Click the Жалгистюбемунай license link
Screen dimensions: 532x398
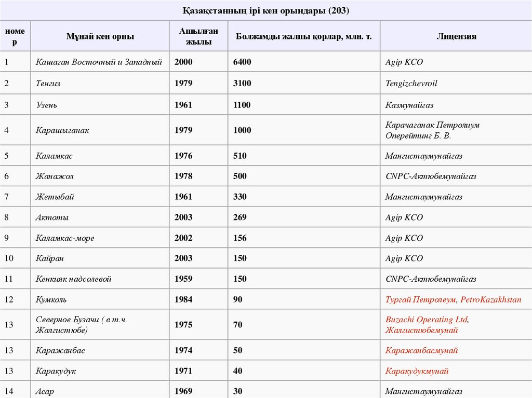421,330
